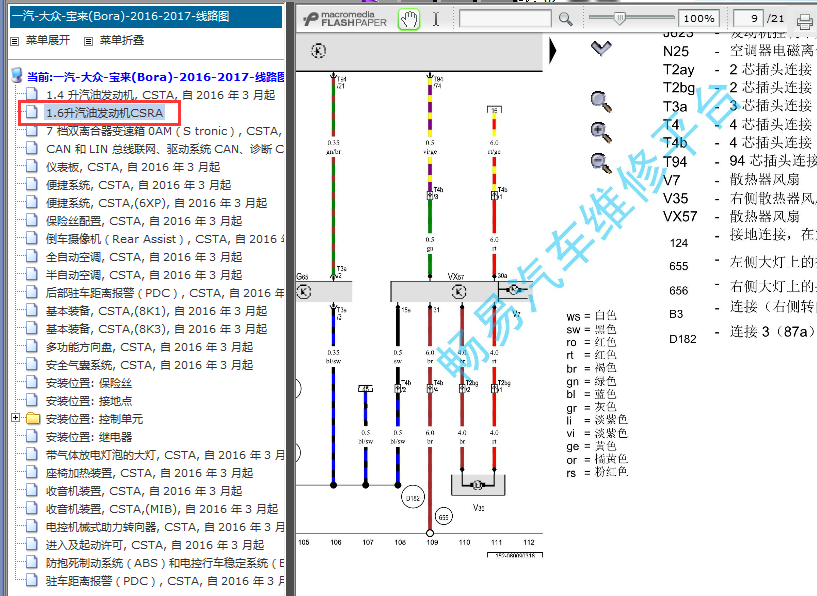The image size is (817, 596).
Task: Click page icon next to 安装位置: 继电器
Action: pyautogui.click(x=32, y=437)
